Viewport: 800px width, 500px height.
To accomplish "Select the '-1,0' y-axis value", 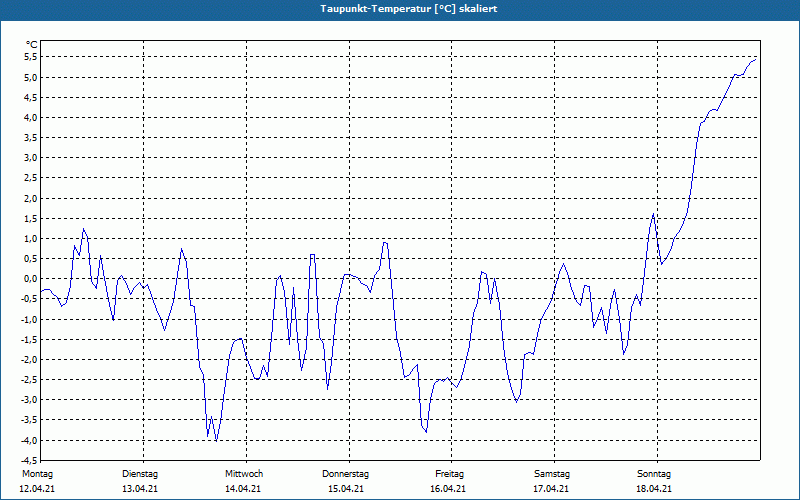I will point(30,319).
